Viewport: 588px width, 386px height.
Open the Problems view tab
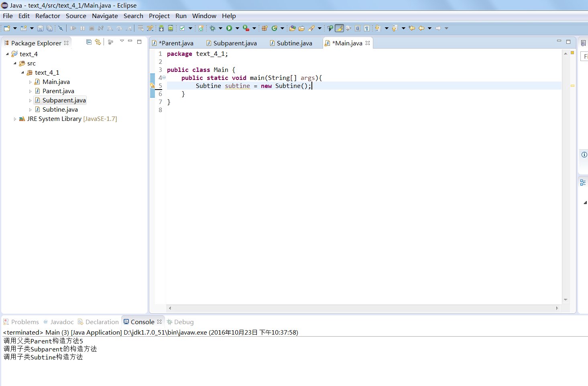point(24,322)
